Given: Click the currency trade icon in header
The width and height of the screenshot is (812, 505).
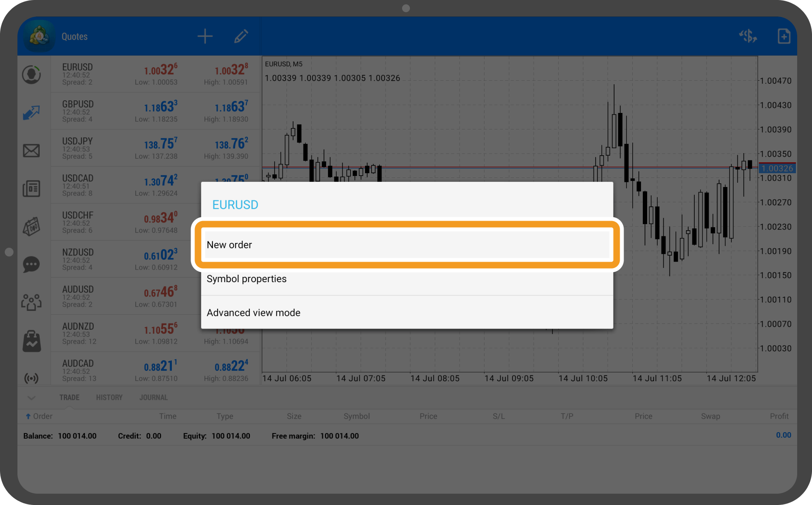Looking at the screenshot, I should pyautogui.click(x=747, y=37).
